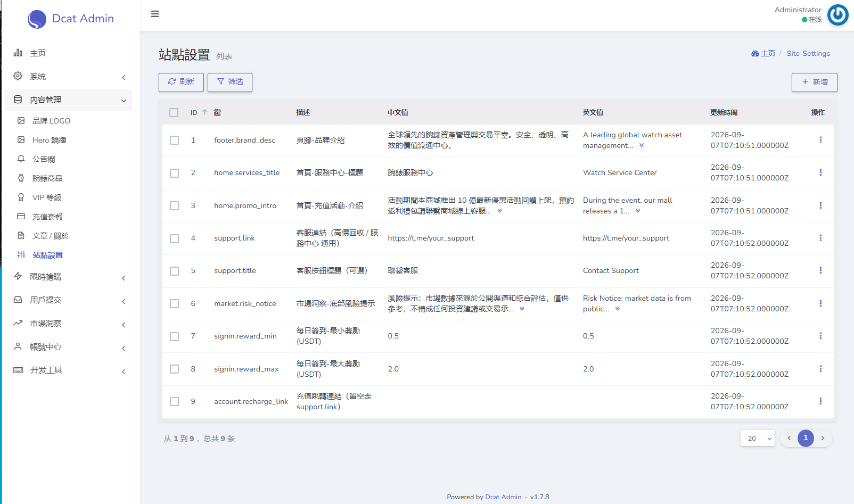
Task: Open 品牌 LOGO menu item
Action: tap(70, 121)
